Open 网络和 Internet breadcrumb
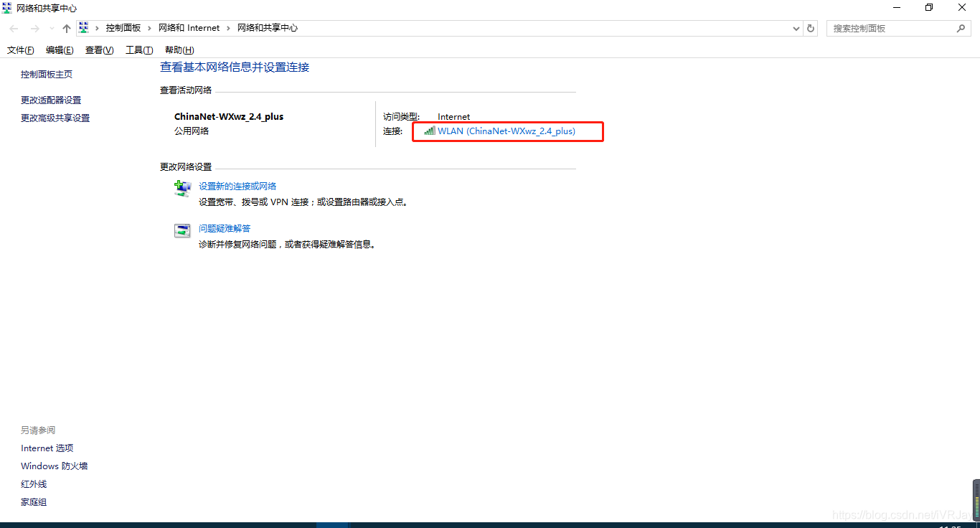This screenshot has height=528, width=980. coord(189,28)
